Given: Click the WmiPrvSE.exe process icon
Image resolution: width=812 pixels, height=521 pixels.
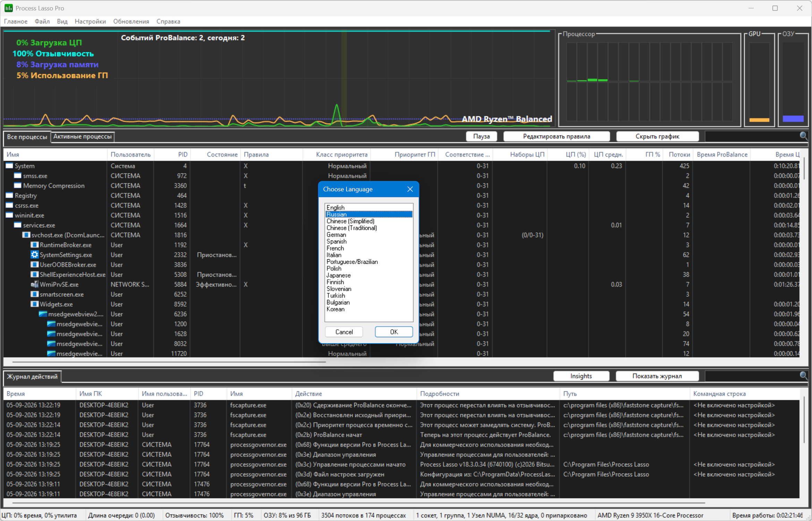Looking at the screenshot, I should [34, 285].
